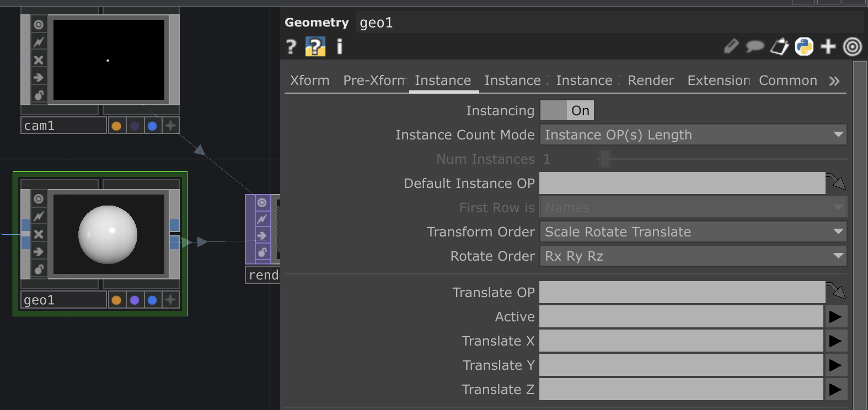Screen dimensions: 868x410
Task: Click the clone immune arrow flag on cam1
Action: click(39, 77)
